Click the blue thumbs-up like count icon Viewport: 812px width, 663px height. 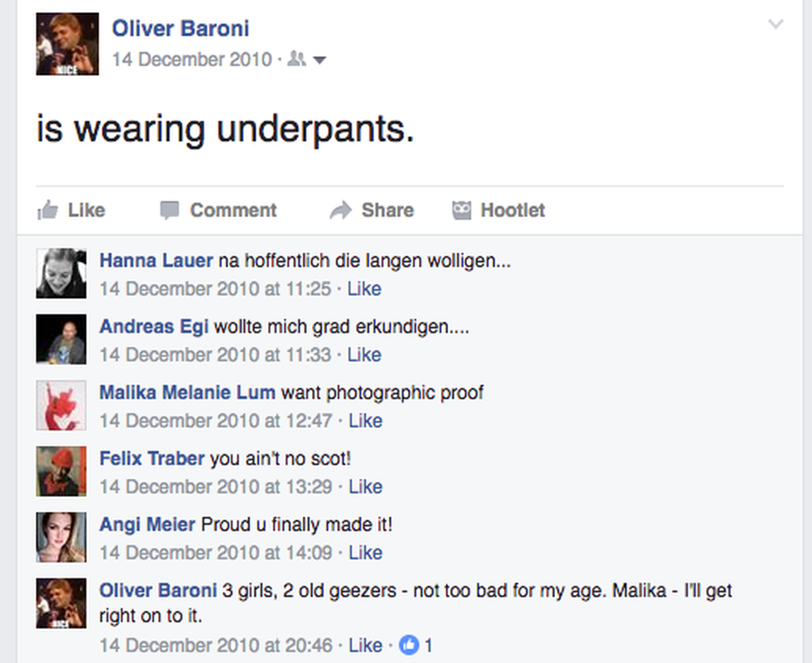tap(409, 645)
